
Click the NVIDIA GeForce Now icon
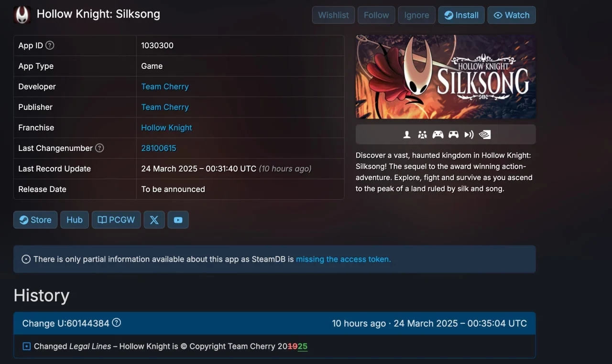coord(485,135)
